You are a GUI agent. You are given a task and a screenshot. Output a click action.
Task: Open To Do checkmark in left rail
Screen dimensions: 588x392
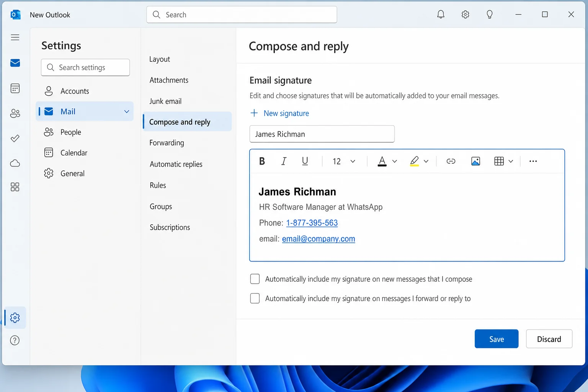tap(15, 138)
